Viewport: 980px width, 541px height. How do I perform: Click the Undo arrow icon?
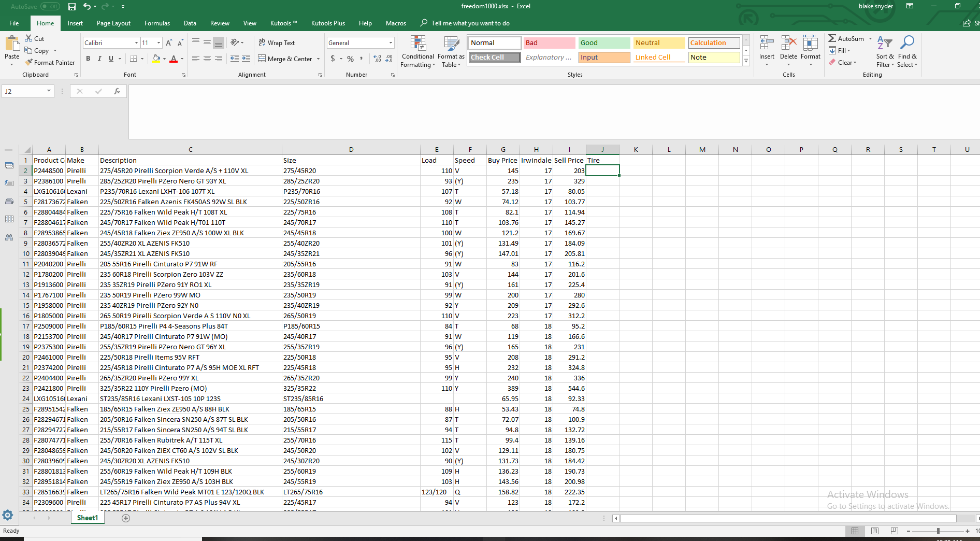click(87, 7)
